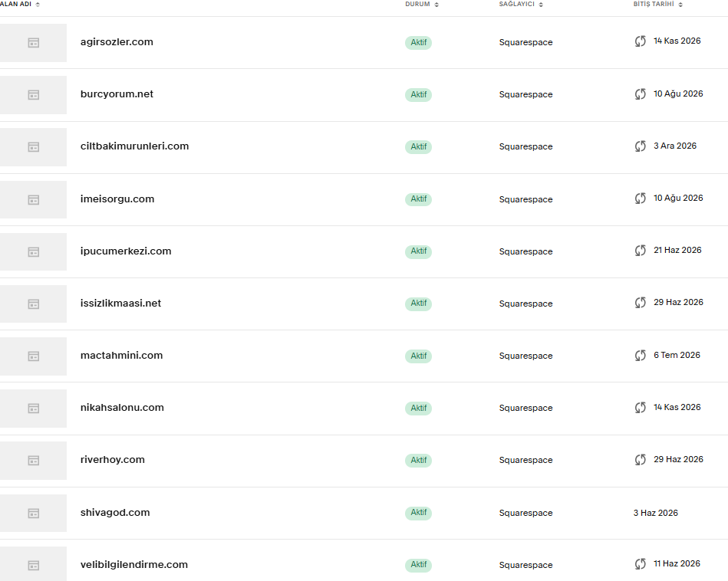
Task: Sort by Alan Adı column arrow
Action: (x=38, y=4)
